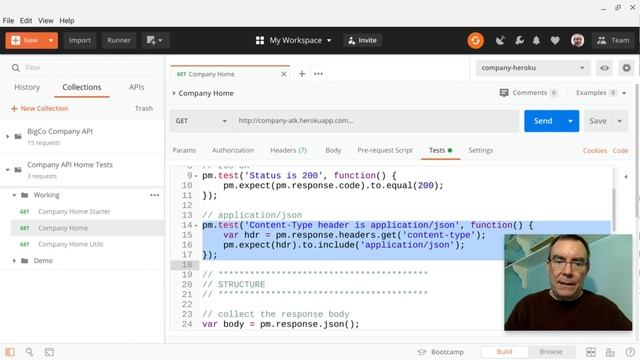Collapse code fold at line 14

click(x=196, y=226)
